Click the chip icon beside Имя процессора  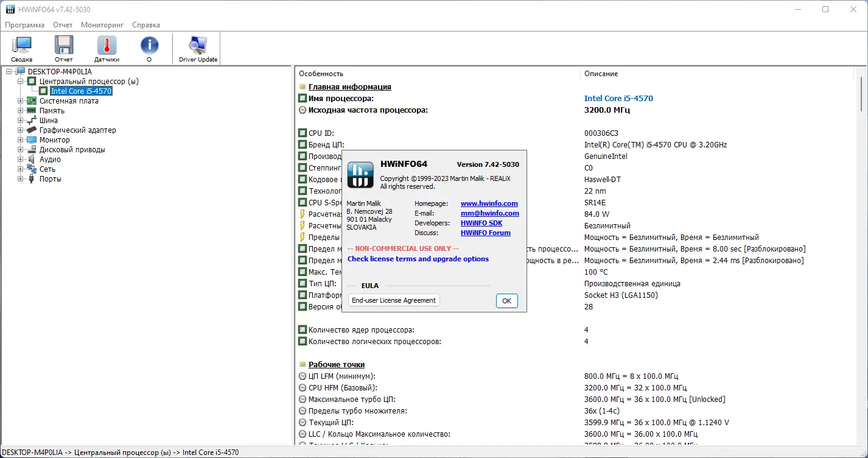pos(303,98)
